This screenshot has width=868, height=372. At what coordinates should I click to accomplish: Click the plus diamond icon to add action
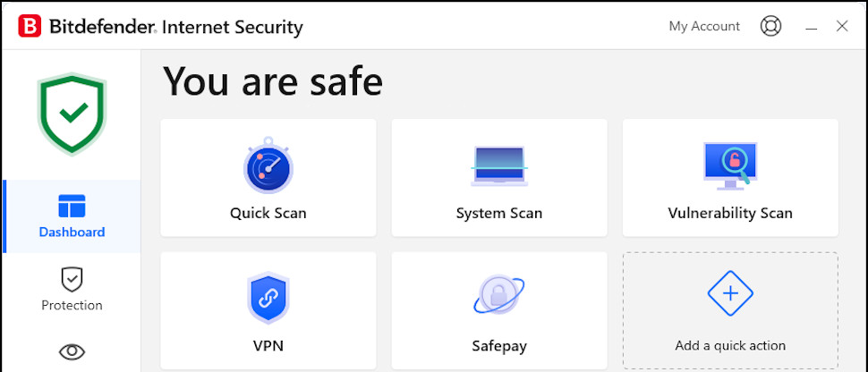click(730, 293)
